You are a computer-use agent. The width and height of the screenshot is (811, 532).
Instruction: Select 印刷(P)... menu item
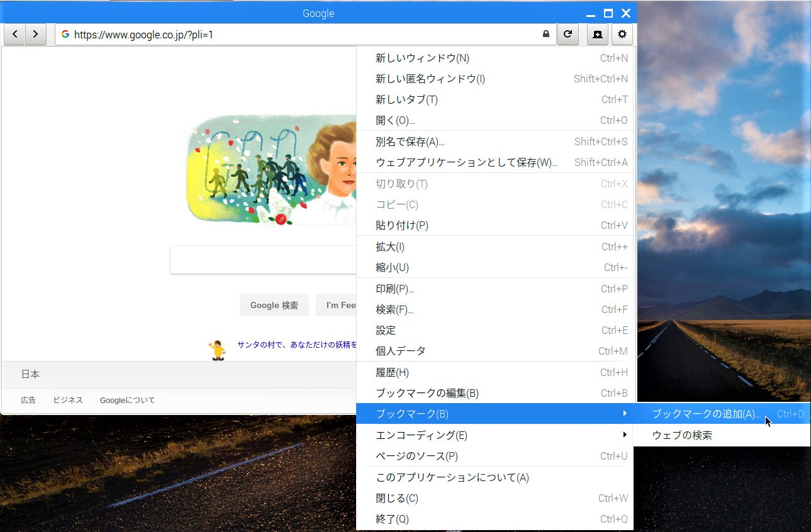pos(495,289)
